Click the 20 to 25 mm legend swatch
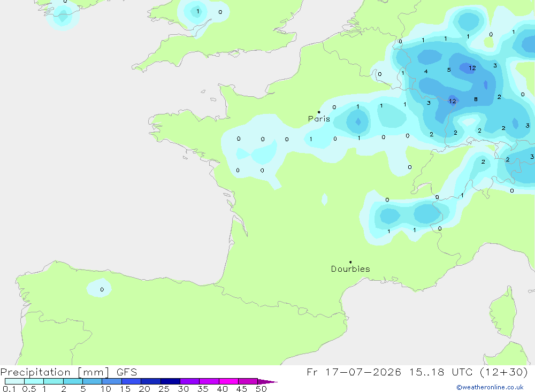 coord(150,381)
